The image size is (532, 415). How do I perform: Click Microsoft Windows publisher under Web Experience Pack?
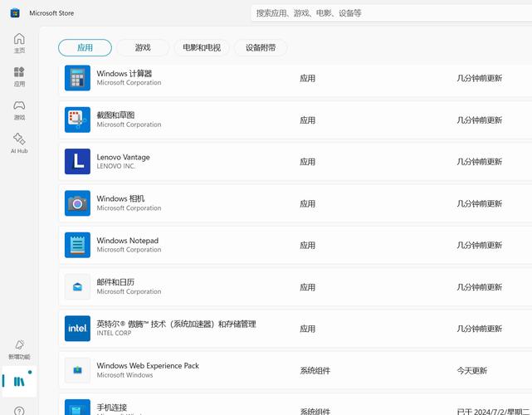pyautogui.click(x=124, y=375)
